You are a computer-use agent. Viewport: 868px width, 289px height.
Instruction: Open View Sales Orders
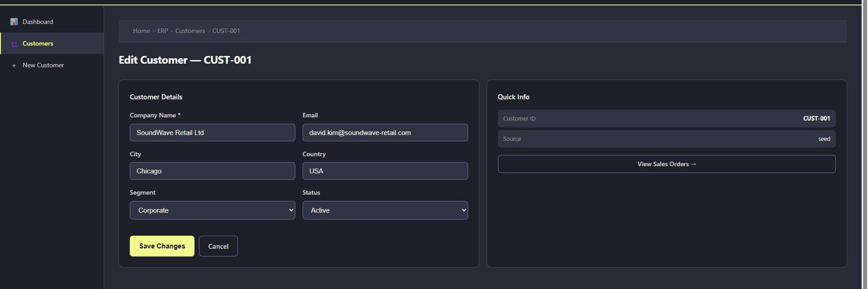click(x=667, y=164)
